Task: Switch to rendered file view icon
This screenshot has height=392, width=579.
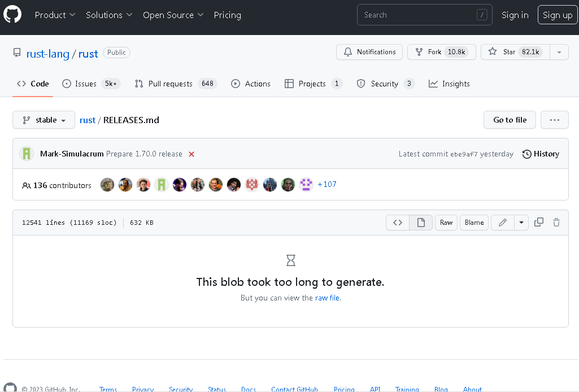Action: coord(421,223)
